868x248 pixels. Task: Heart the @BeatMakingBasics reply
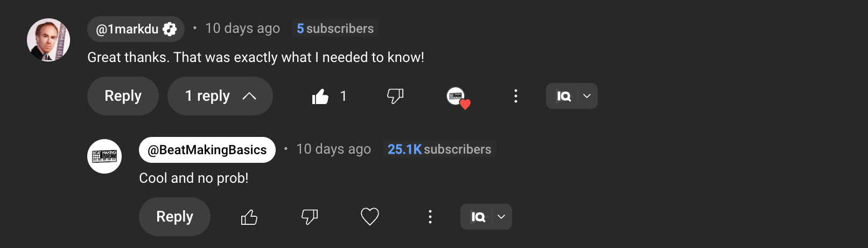point(370,217)
